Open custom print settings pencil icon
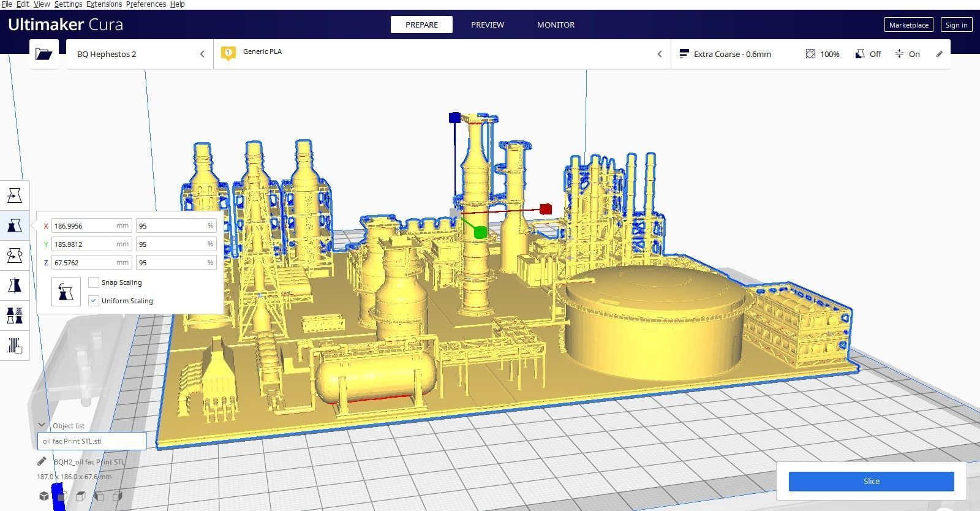Viewport: 980px width, 511px height. [x=940, y=54]
